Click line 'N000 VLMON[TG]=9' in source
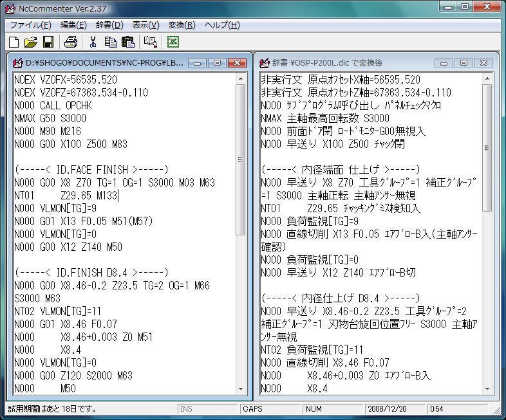Screen dimensions: 506x420 coord(55,208)
